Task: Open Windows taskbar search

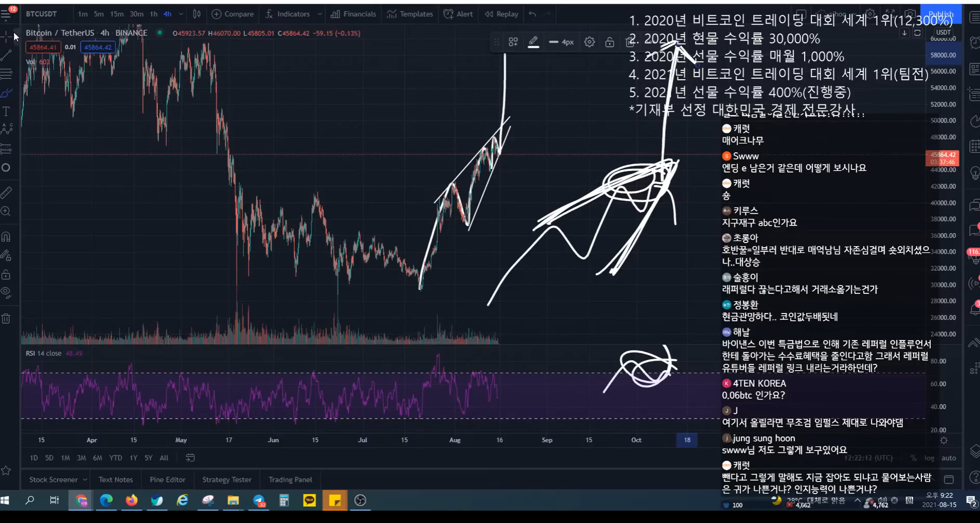Action: [x=30, y=500]
